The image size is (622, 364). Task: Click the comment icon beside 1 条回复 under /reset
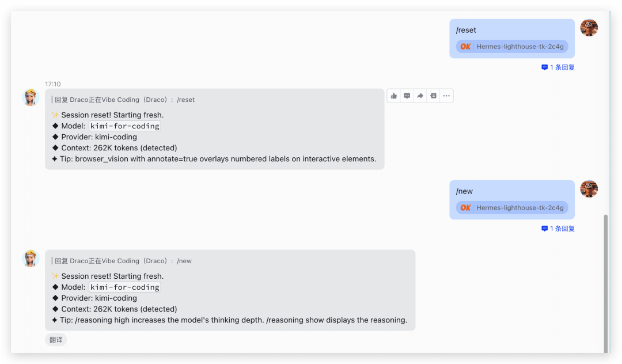[545, 67]
